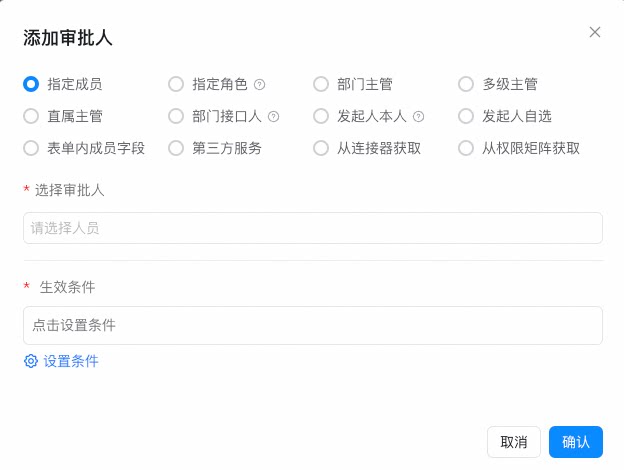Image resolution: width=624 pixels, height=470 pixels.
Task: Click help icon beside 发起人本人
Action: (418, 117)
